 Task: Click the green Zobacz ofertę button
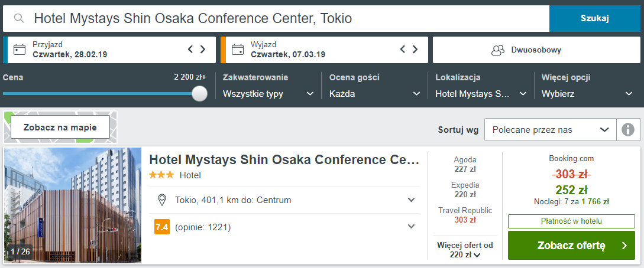(x=571, y=246)
